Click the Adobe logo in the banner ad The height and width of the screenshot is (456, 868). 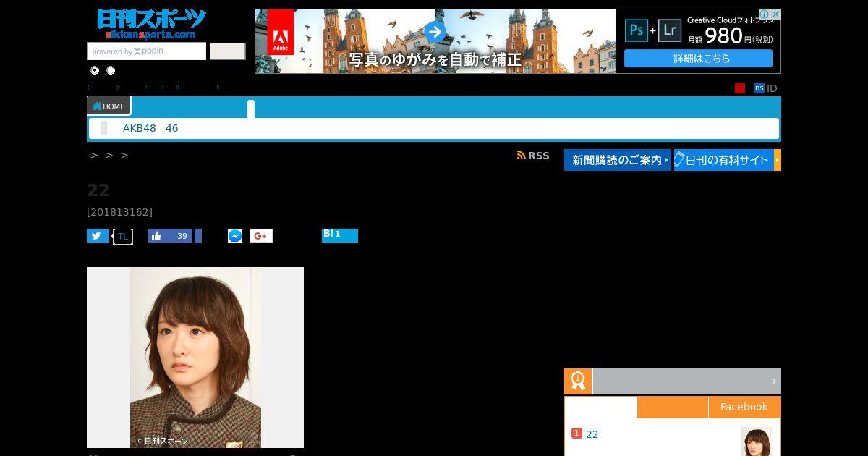(x=279, y=33)
